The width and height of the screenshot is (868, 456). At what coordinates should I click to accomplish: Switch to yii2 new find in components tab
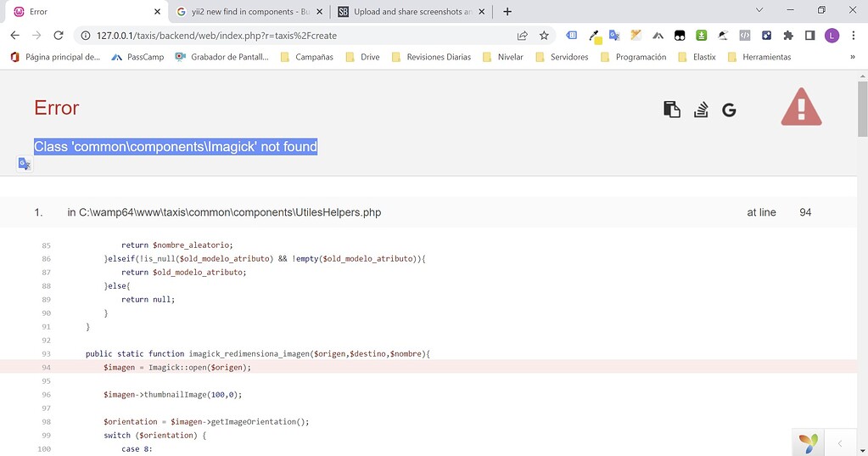[x=249, y=12]
